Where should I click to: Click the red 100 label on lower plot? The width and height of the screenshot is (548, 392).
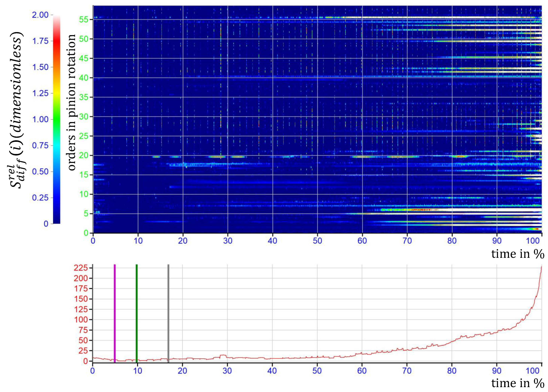pyautogui.click(x=81, y=320)
